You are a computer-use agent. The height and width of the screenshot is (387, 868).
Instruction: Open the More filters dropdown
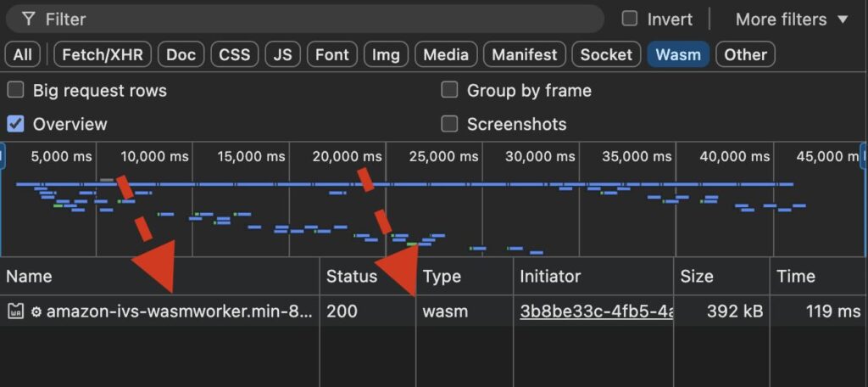(x=791, y=19)
